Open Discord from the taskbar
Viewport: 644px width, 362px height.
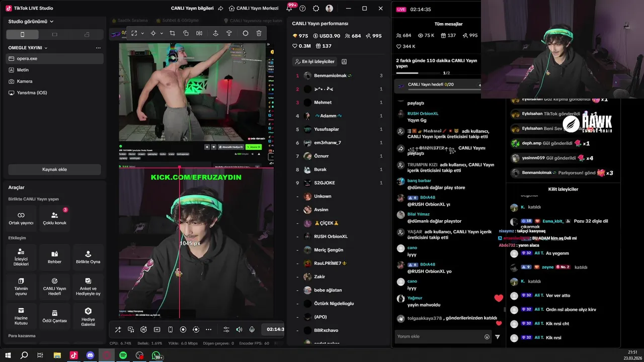pos(90,355)
